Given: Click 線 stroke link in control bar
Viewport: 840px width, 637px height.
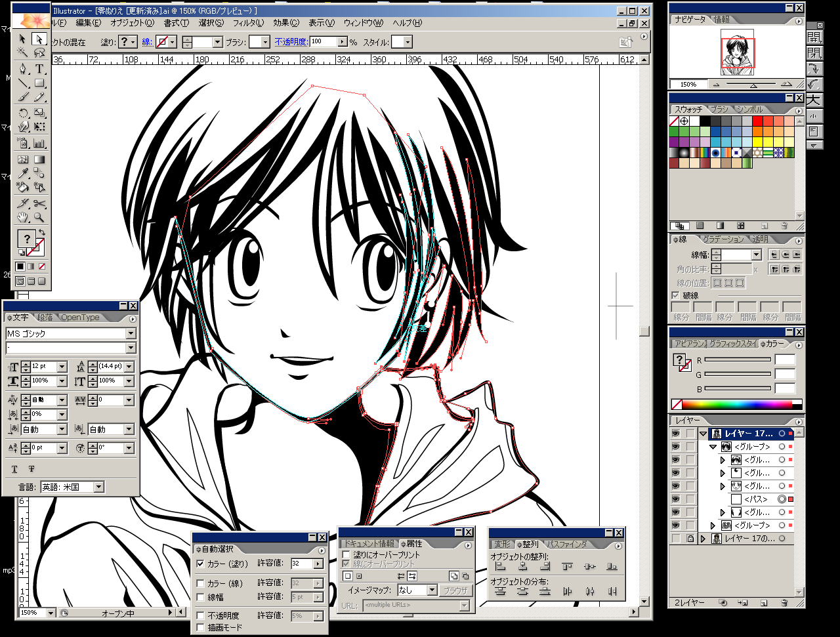Looking at the screenshot, I should tap(147, 42).
